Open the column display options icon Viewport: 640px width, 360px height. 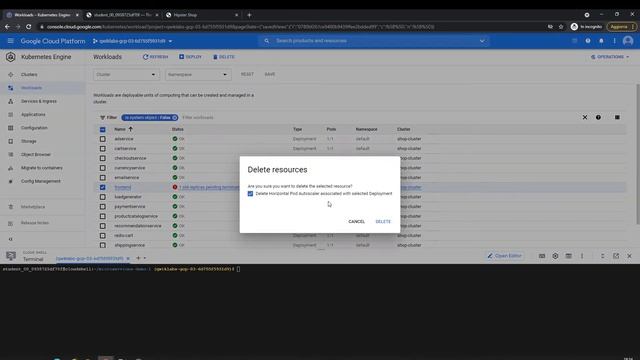(617, 118)
